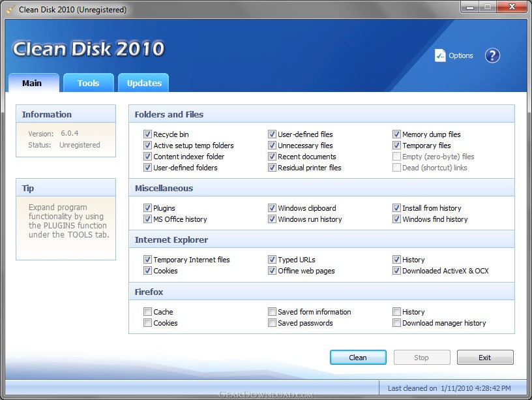Check Firefox Saved passwords option
This screenshot has width=532, height=400.
[x=272, y=323]
